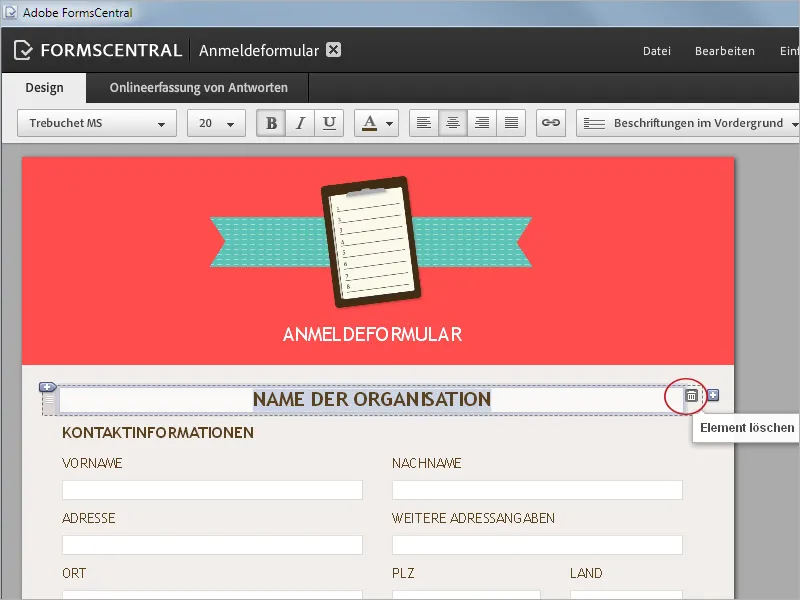Viewport: 800px width, 600px height.
Task: Open the Trebuchet MS font dropdown
Action: tap(97, 123)
